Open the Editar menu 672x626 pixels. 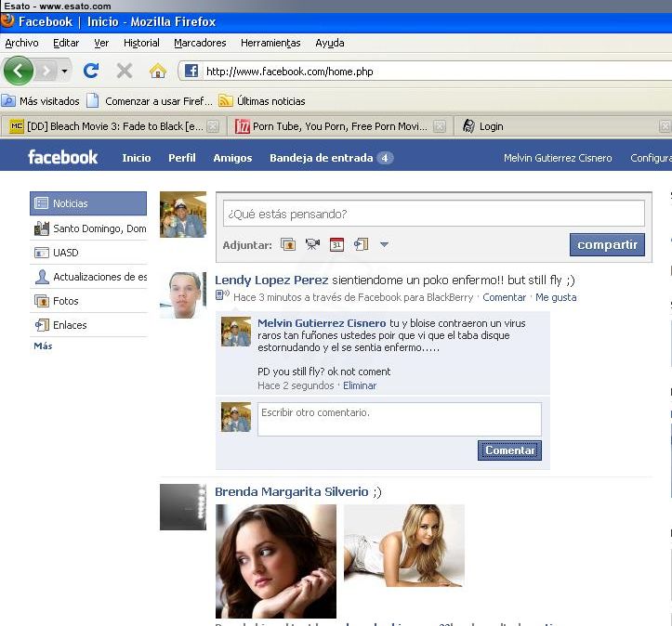point(66,43)
